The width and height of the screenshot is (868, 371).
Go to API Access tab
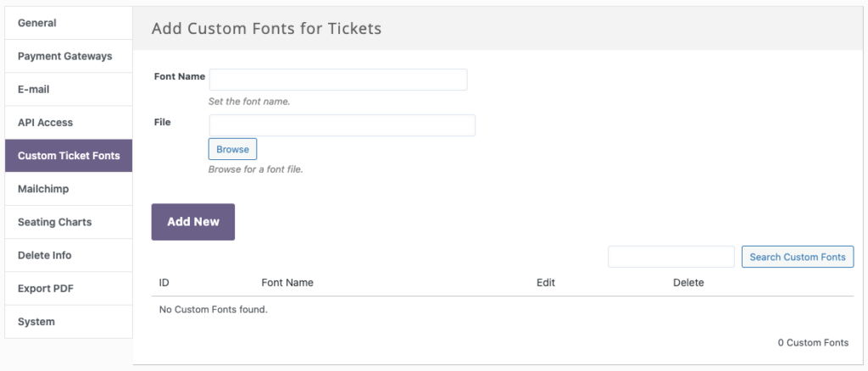point(69,123)
